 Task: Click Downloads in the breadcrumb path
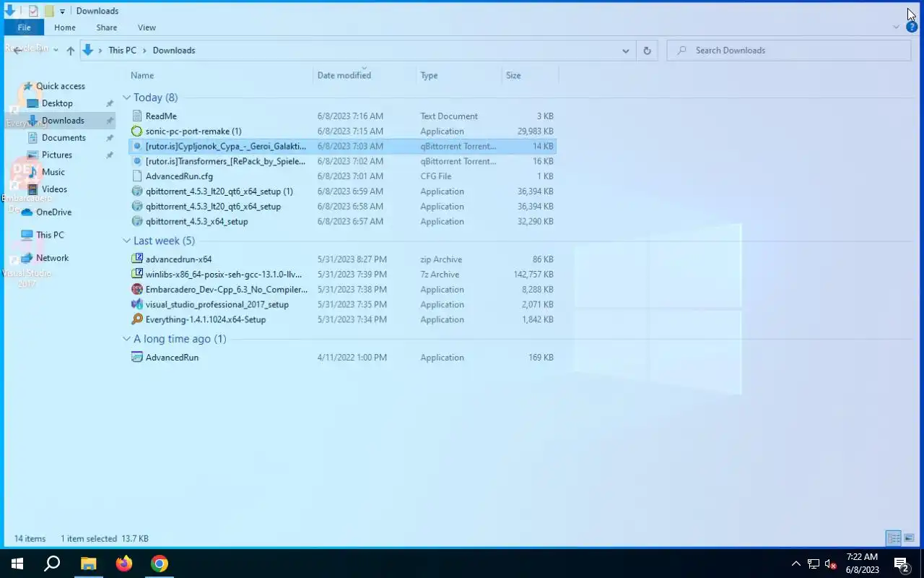pyautogui.click(x=174, y=51)
